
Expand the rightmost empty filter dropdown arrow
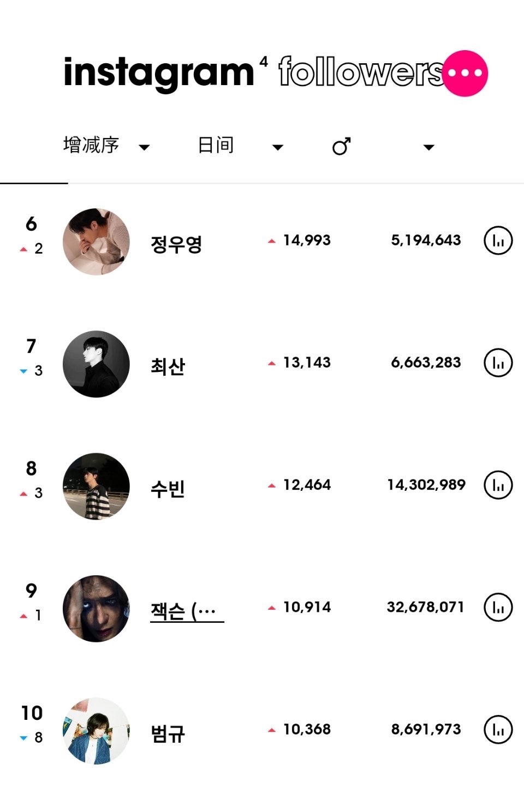429,147
